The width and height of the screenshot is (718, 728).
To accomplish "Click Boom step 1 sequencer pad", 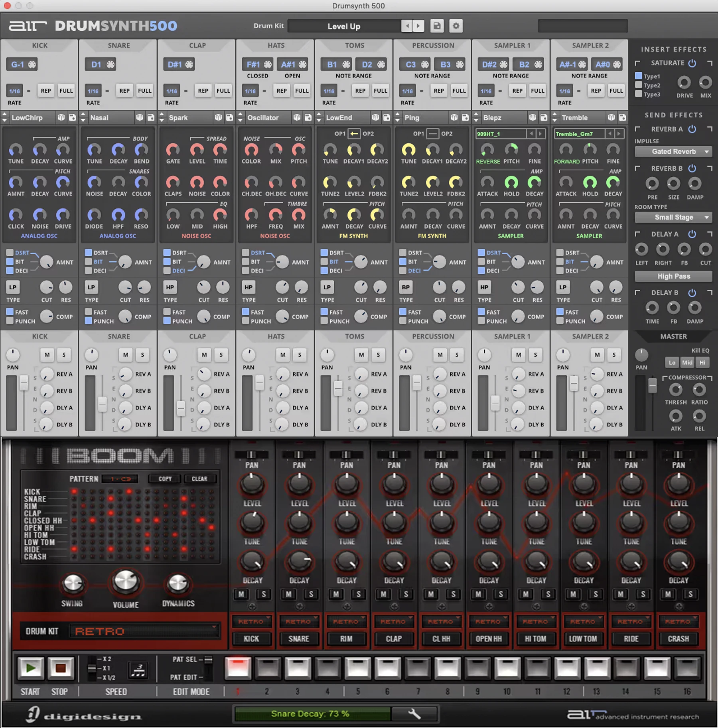I will [x=238, y=668].
